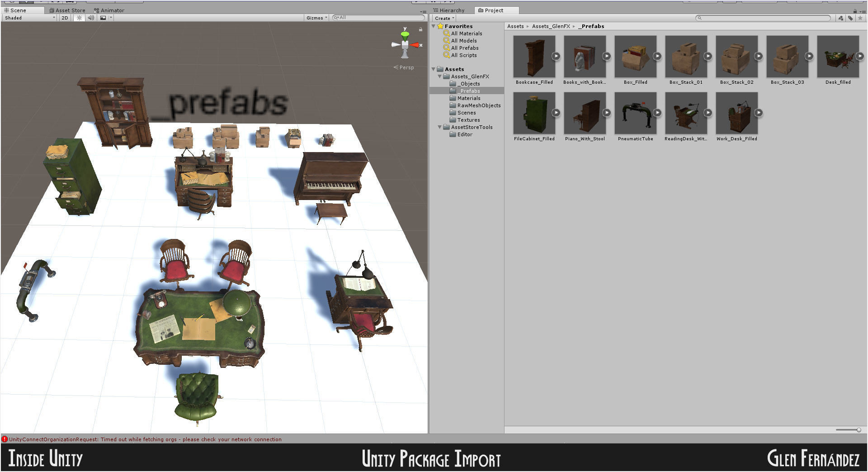Viewport: 868px width, 472px height.
Task: Collapse the AssetStoreTools folder
Action: [x=440, y=127]
